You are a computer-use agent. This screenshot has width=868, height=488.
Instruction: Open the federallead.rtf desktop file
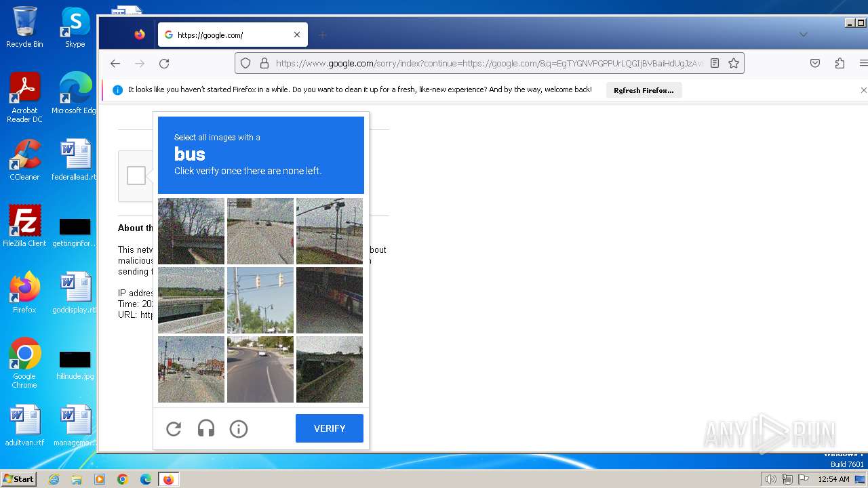[x=75, y=159]
